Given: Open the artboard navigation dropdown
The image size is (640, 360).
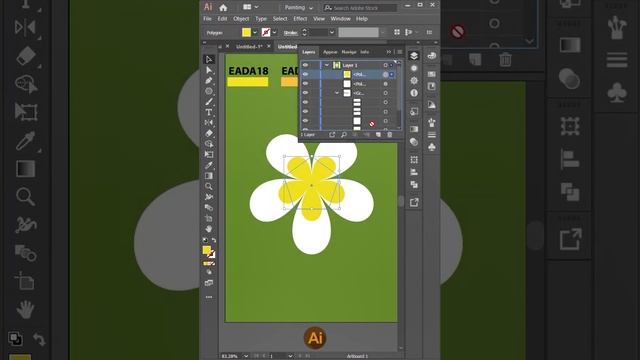Looking at the screenshot, I should point(290,356).
